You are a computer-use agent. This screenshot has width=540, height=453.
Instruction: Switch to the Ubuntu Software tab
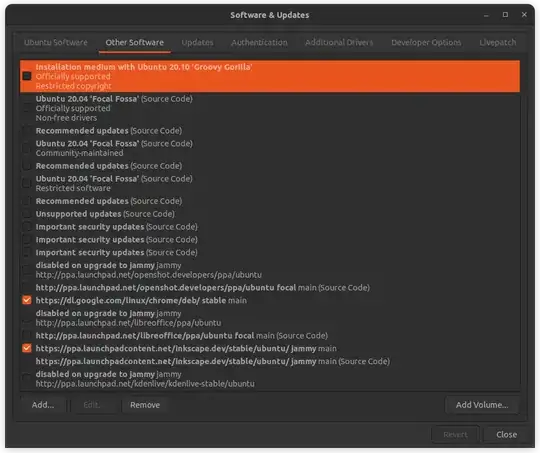click(56, 42)
